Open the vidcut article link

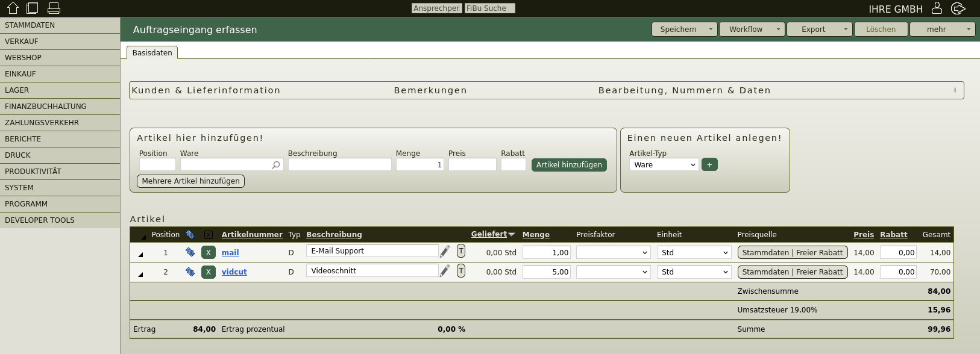pyautogui.click(x=234, y=272)
